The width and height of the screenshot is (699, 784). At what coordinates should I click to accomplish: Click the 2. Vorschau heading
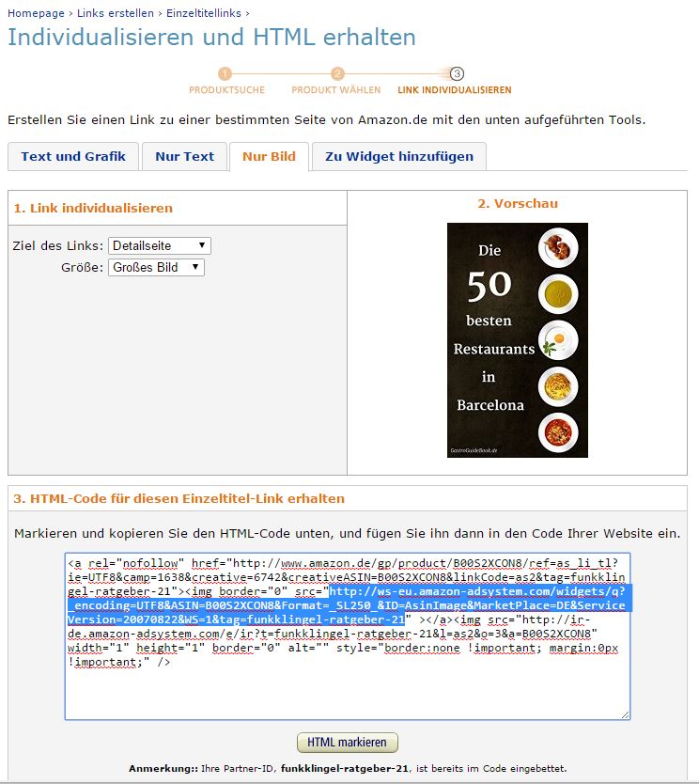pyautogui.click(x=518, y=203)
